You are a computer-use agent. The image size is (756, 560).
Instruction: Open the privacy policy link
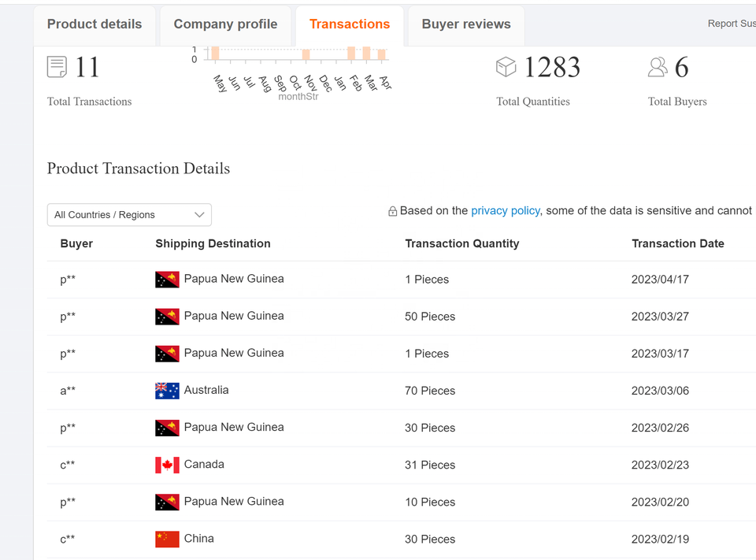[506, 211]
